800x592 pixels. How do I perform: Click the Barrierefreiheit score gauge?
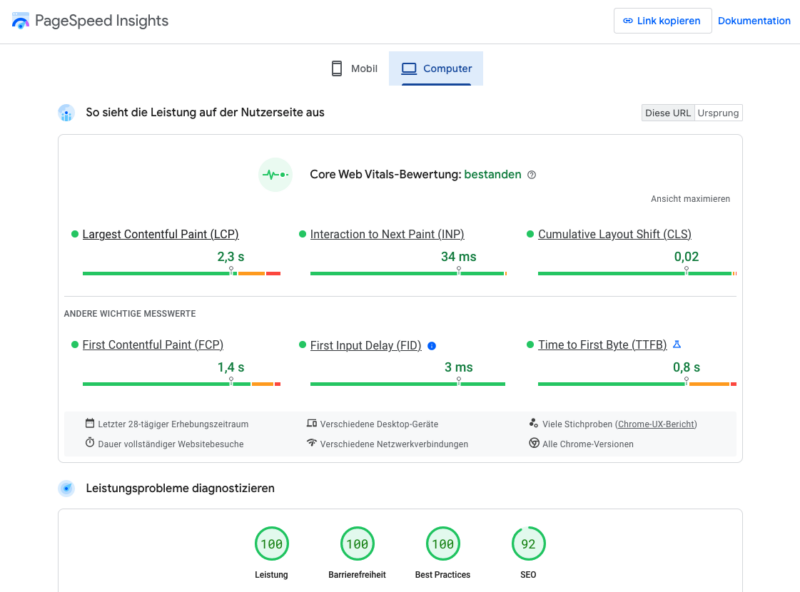357,544
